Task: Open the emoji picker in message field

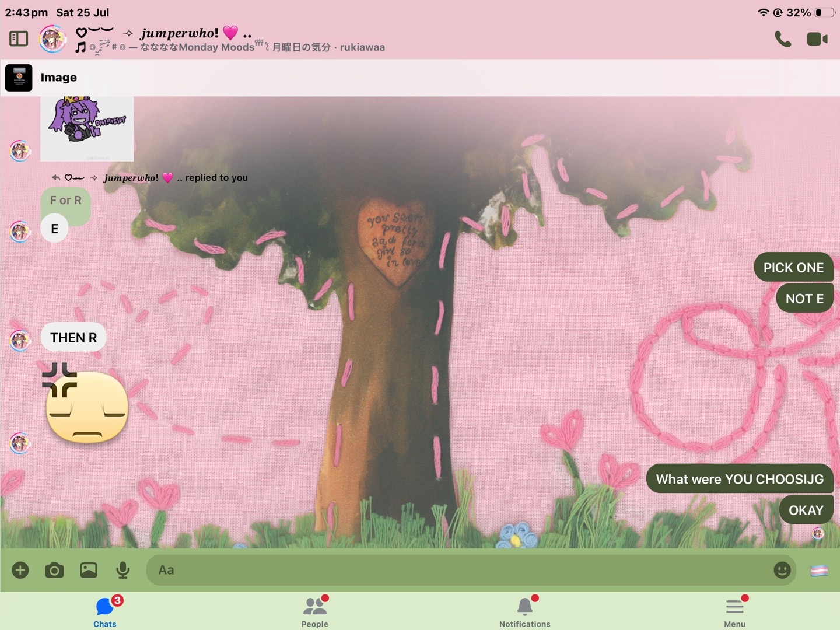Action: (x=782, y=570)
